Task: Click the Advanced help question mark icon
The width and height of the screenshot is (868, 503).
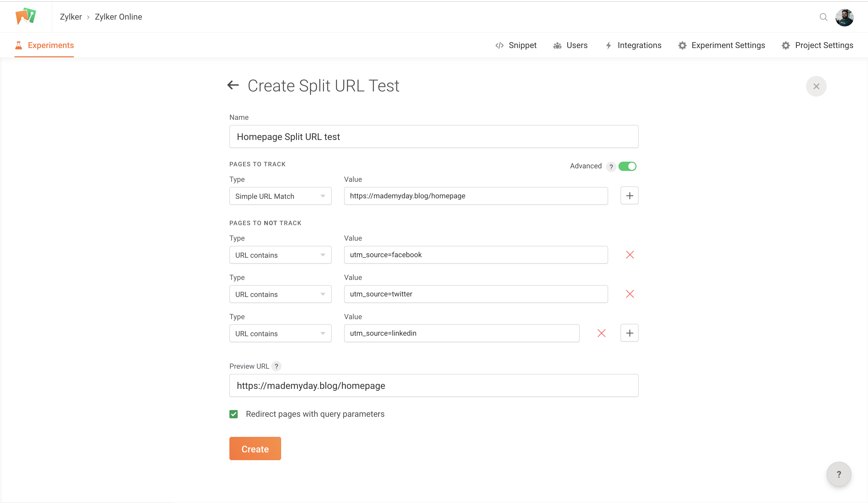Action: click(611, 167)
